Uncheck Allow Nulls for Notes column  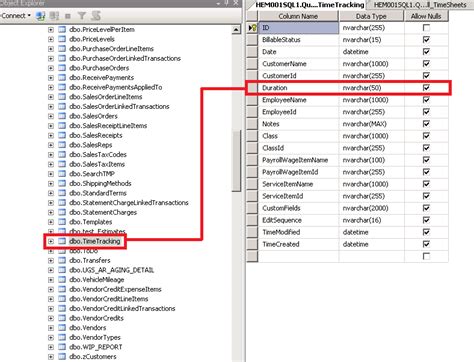pyautogui.click(x=426, y=124)
